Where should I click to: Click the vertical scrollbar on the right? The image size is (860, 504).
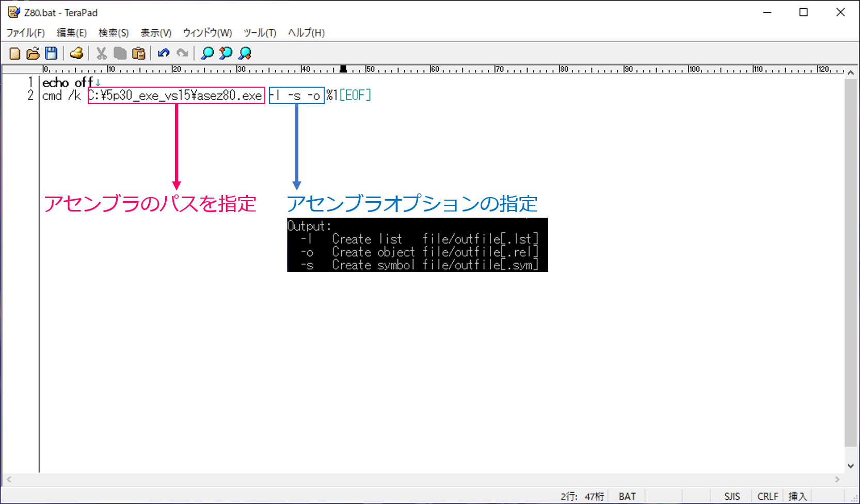pos(851,258)
